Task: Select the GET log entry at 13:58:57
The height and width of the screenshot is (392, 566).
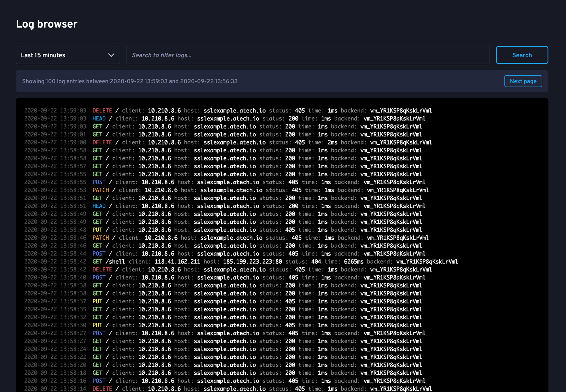Action: coord(223,166)
